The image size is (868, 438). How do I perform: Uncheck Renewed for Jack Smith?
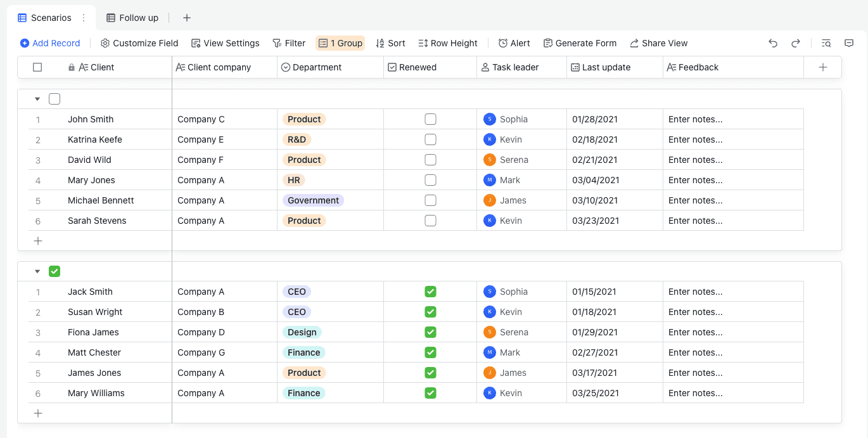click(430, 292)
